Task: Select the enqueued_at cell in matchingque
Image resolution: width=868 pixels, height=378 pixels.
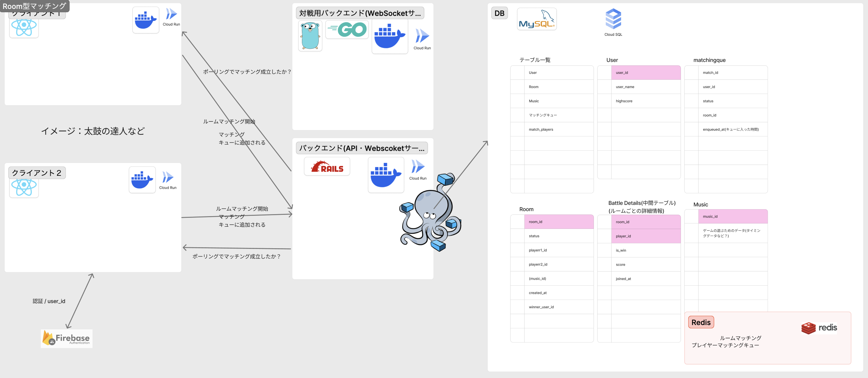Action: [733, 129]
